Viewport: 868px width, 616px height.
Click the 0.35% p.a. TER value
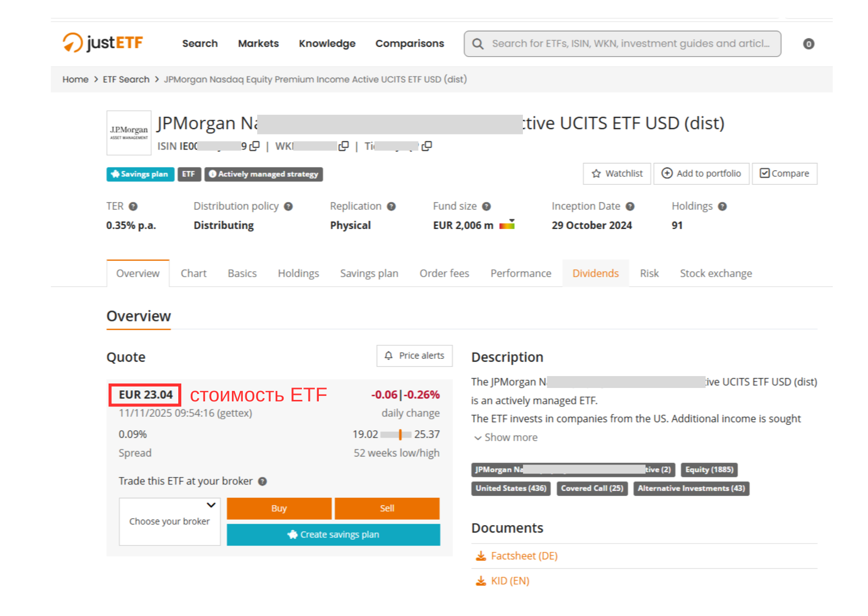[131, 225]
